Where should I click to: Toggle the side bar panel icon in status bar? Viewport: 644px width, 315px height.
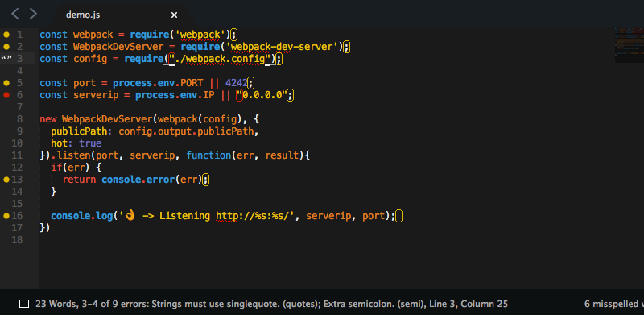pos(24,304)
